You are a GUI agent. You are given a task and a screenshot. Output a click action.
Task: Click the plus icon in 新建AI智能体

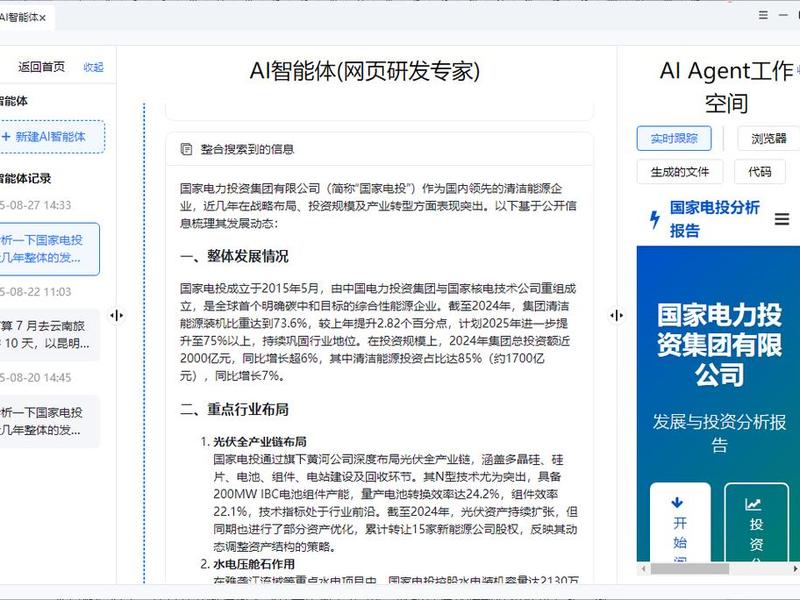6,137
